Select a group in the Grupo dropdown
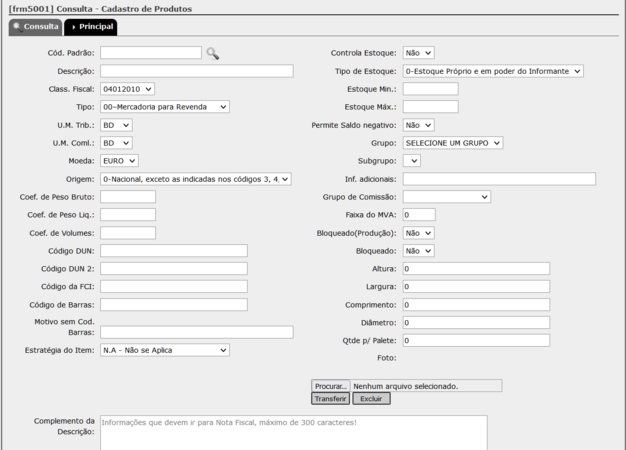The image size is (626, 450). click(x=453, y=143)
